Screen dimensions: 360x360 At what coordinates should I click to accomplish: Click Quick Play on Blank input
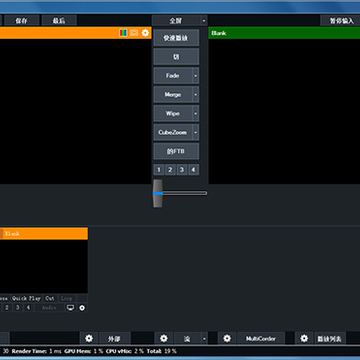pyautogui.click(x=26, y=298)
